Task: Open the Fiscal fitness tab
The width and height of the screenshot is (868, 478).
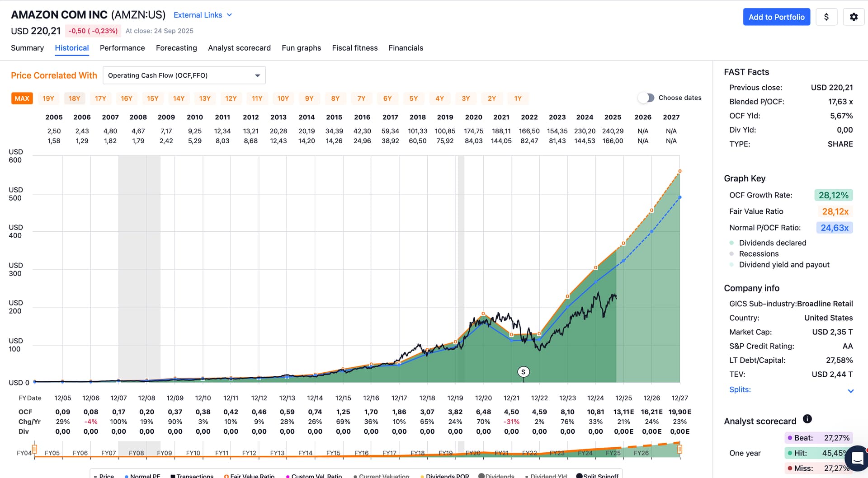Action: (x=354, y=48)
